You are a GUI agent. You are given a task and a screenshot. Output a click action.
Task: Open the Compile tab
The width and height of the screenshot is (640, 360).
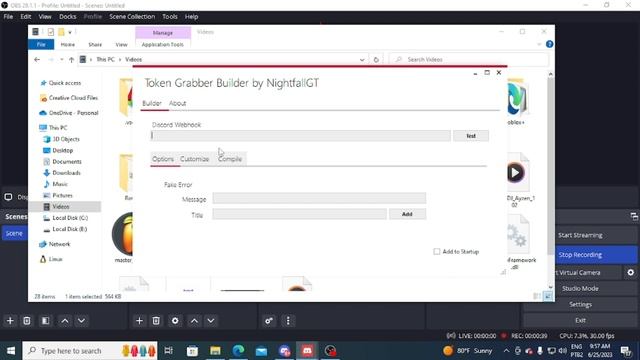(x=230, y=159)
